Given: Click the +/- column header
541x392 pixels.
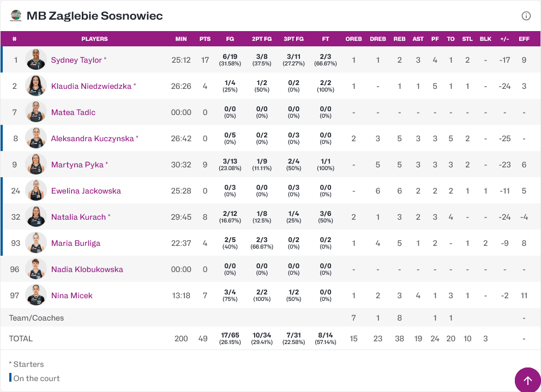Looking at the screenshot, I should tap(504, 39).
